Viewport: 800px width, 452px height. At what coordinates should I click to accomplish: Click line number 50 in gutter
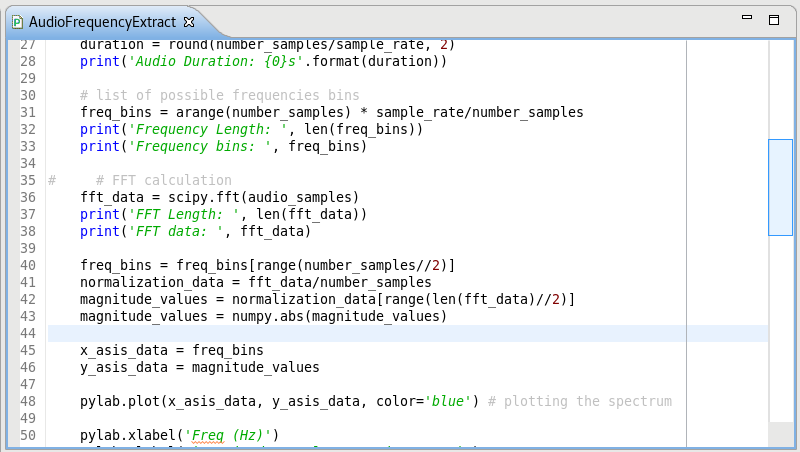pos(28,436)
